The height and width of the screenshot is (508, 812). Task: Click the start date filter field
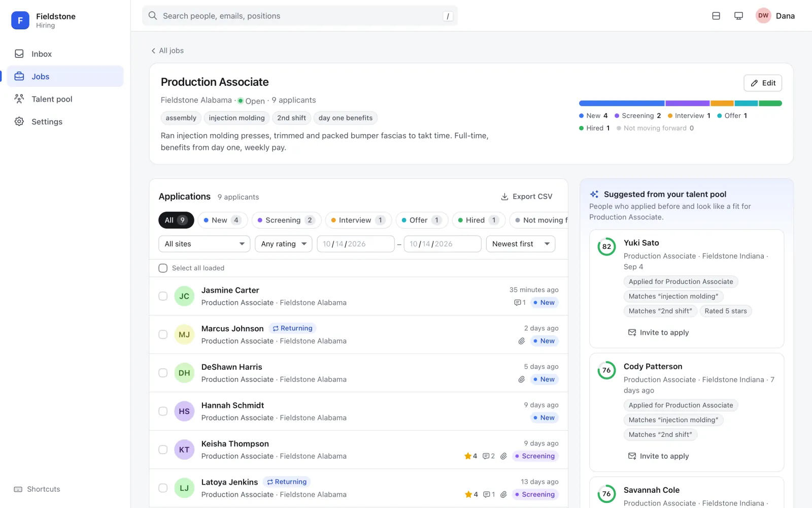[356, 244]
